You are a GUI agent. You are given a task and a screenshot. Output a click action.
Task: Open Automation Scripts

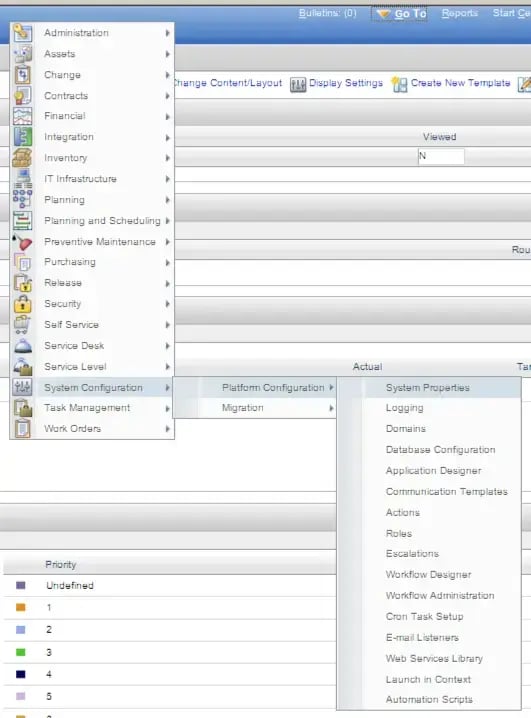pyautogui.click(x=429, y=700)
